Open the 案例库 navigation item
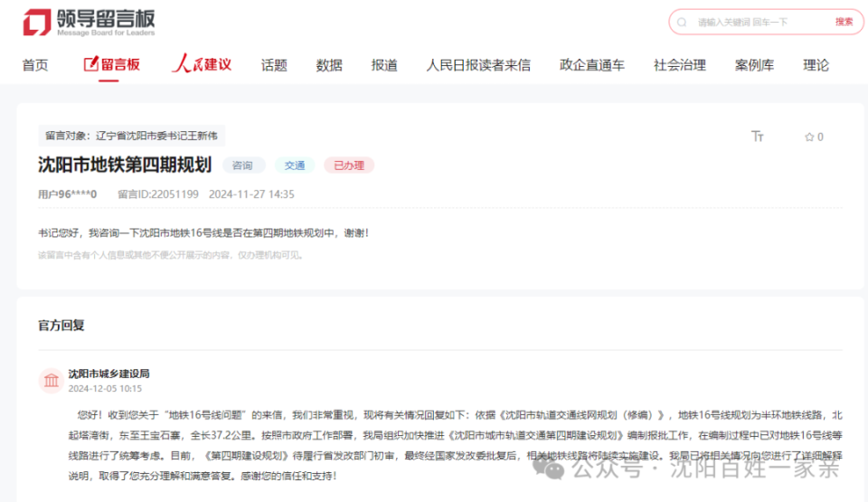Image resolution: width=868 pixels, height=502 pixels. tap(754, 65)
